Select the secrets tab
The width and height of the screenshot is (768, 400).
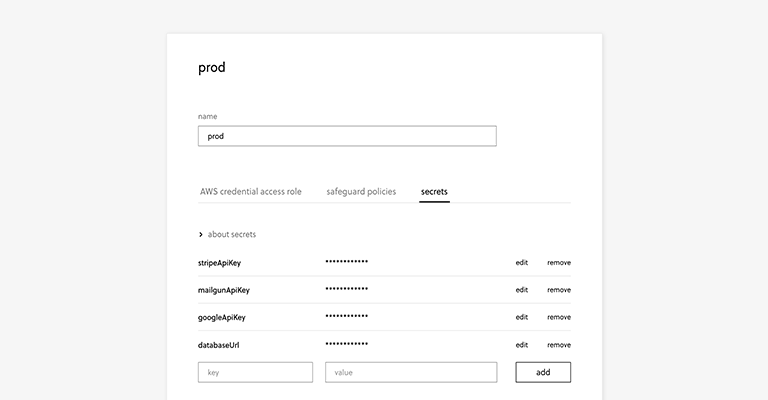pyautogui.click(x=434, y=191)
